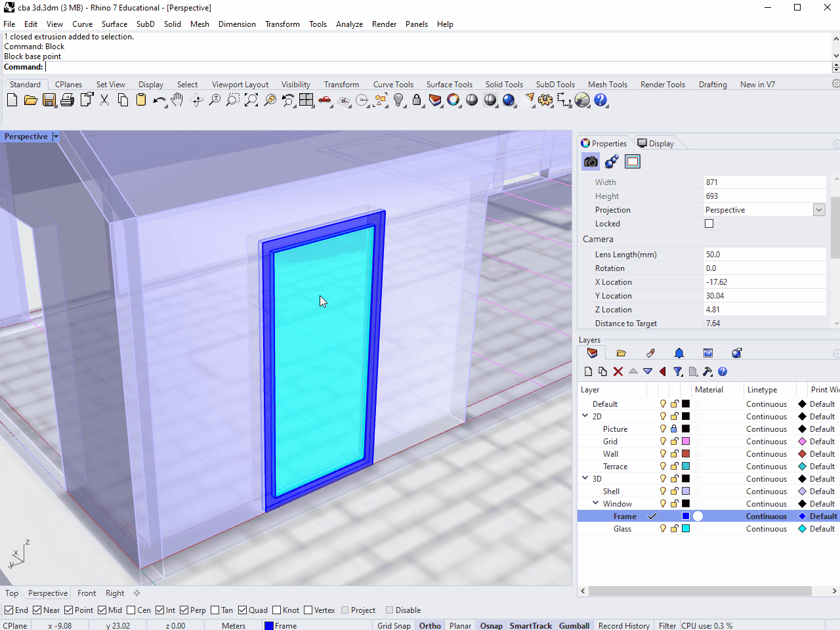Switch to the Display tab

[656, 143]
